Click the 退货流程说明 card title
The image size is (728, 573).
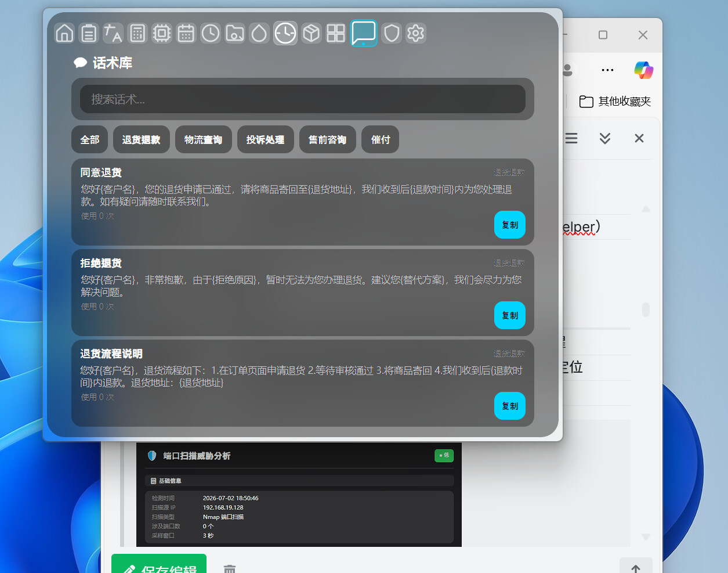coord(111,354)
